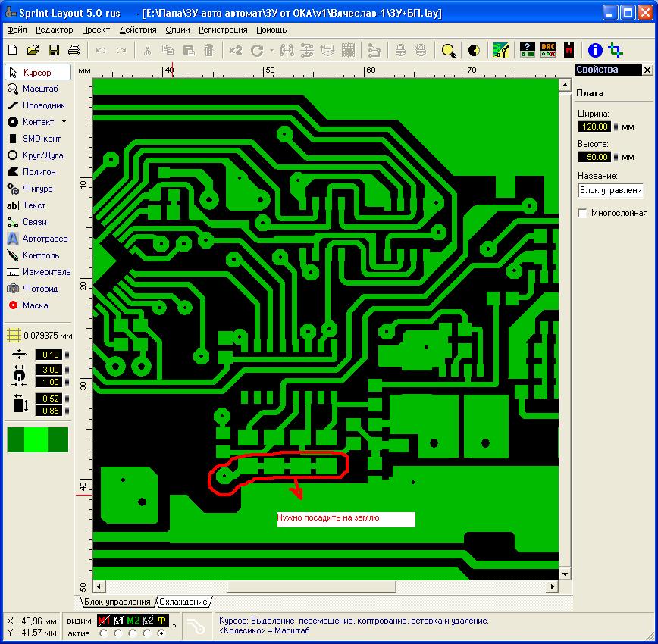The width and height of the screenshot is (658, 644).
Task: Open the grid size 0,079375 мм selector
Action: (x=39, y=335)
